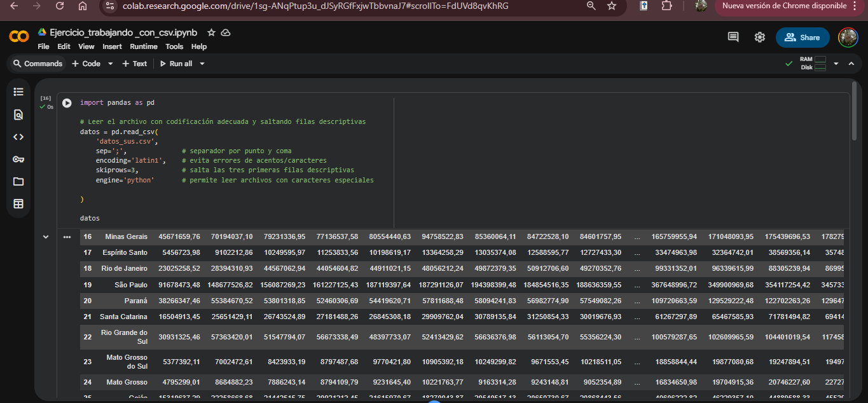Open output cell options three-dot menu

[67, 237]
